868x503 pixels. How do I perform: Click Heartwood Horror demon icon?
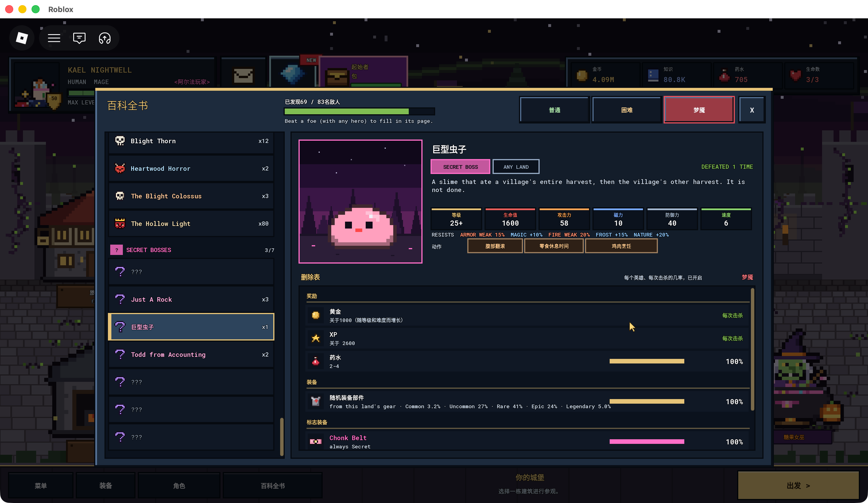120,168
